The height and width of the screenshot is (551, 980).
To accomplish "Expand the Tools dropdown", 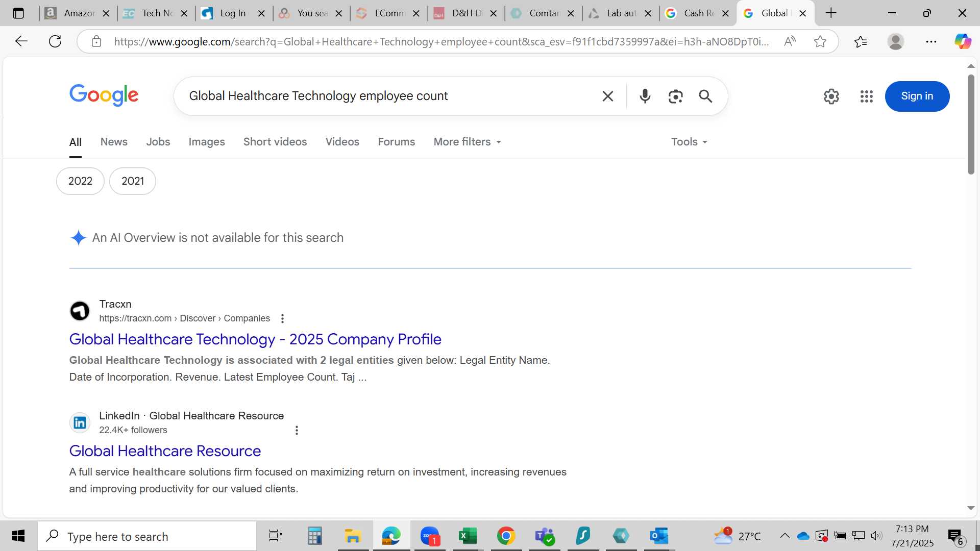I will 689,142.
